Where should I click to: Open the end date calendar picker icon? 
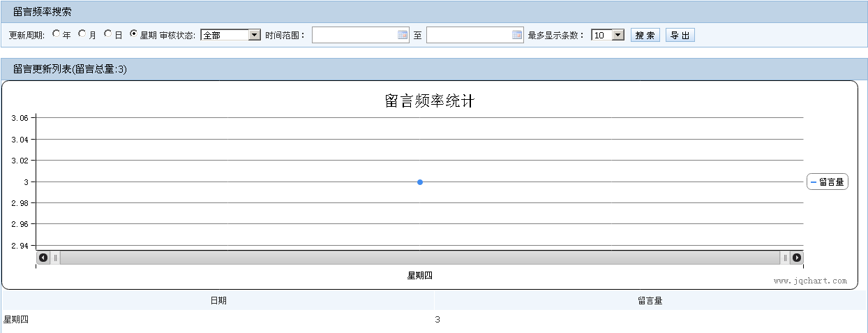click(517, 35)
